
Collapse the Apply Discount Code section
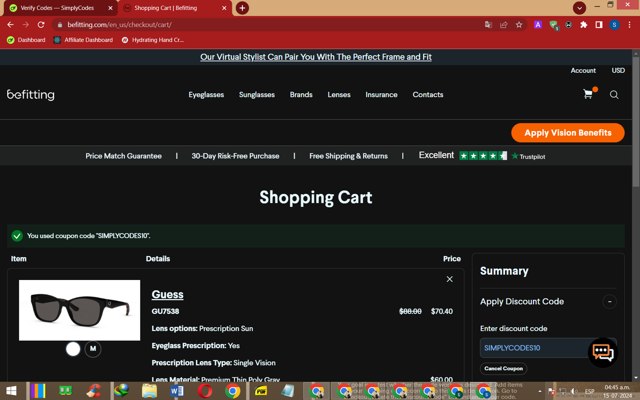click(x=609, y=302)
